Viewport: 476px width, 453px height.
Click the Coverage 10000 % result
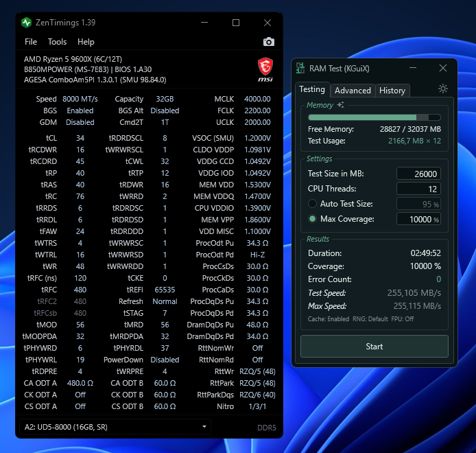425,266
